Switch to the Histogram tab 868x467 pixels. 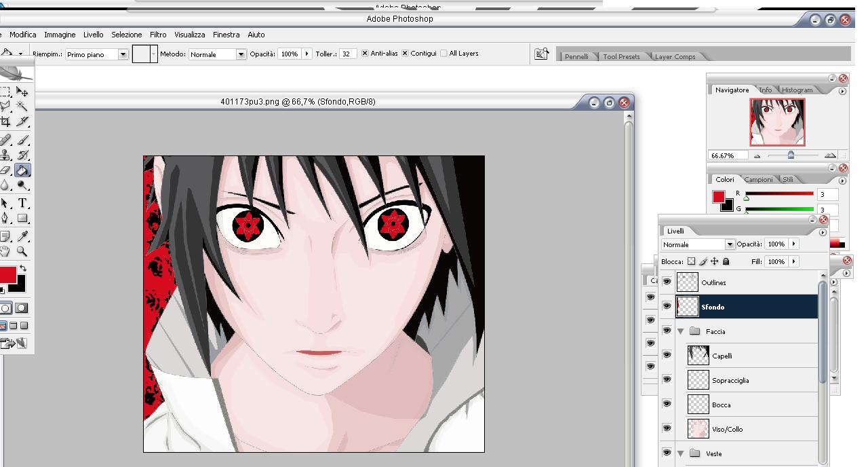(797, 90)
